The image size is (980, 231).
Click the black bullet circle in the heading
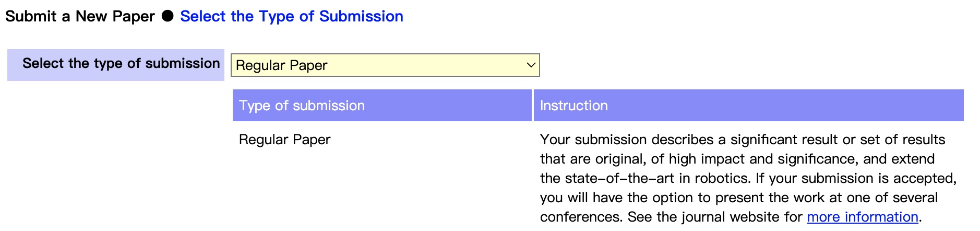coord(168,16)
